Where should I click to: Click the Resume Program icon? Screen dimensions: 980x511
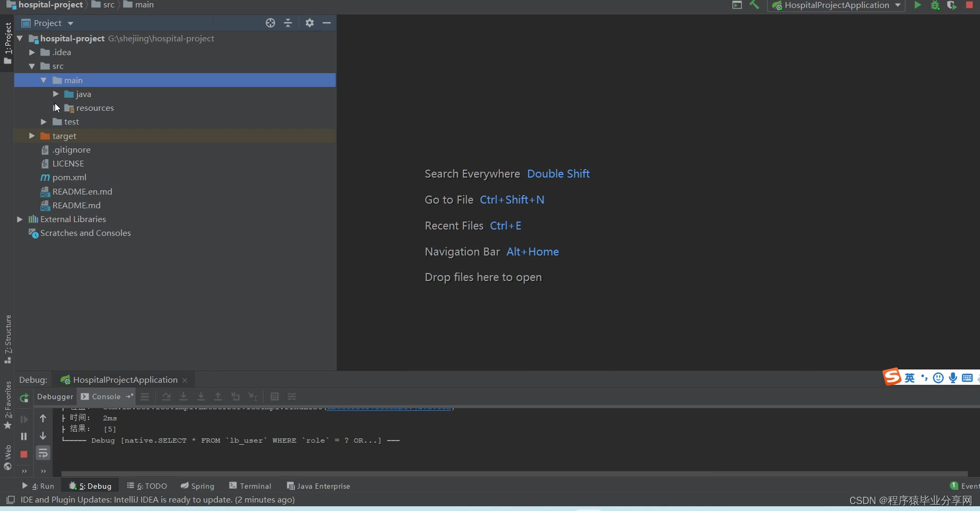pos(24,419)
